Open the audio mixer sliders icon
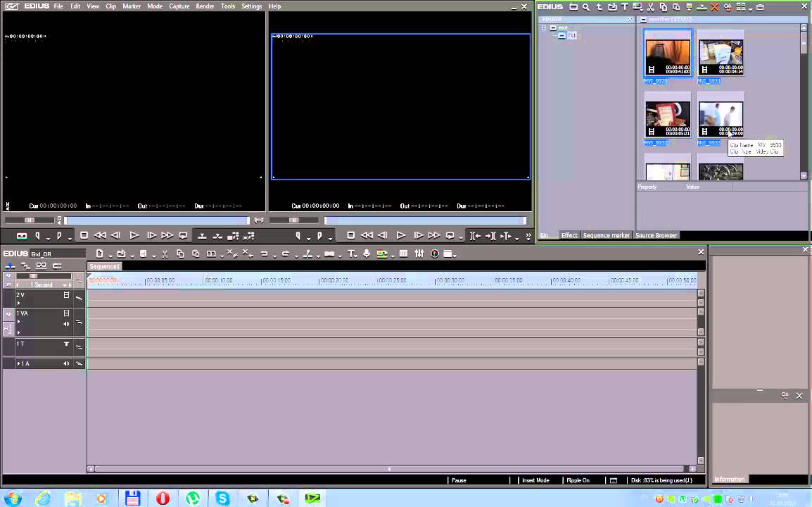The image size is (812, 507). [419, 254]
